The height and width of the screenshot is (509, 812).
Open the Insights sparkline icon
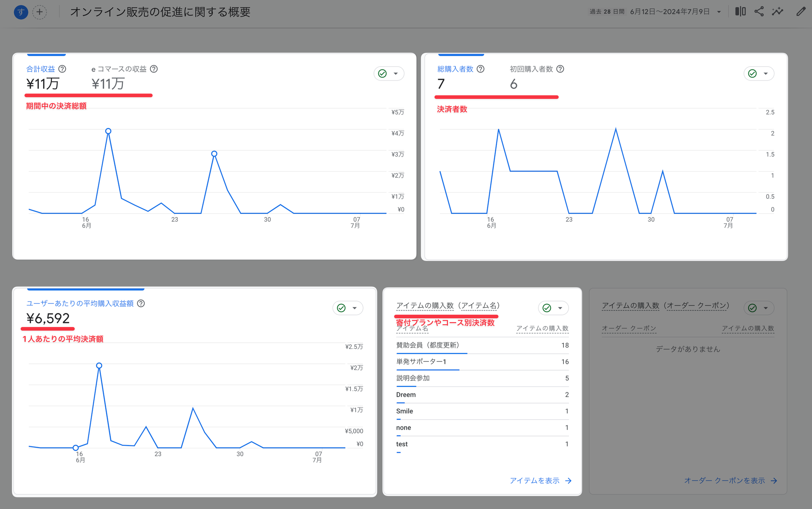tap(778, 12)
